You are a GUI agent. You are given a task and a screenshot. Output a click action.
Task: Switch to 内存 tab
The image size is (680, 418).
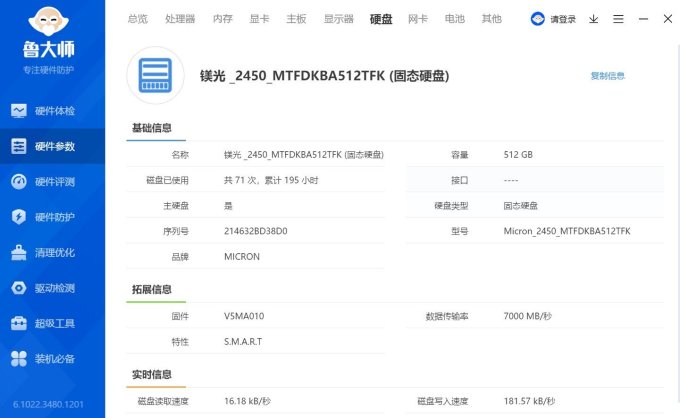point(223,19)
